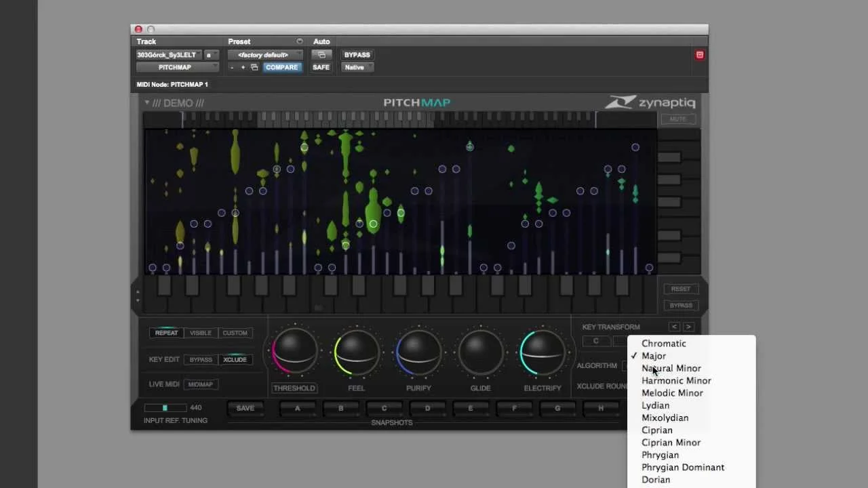Viewport: 868px width, 488px height.
Task: Toggle XCLUDE key edit mode
Action: click(235, 359)
